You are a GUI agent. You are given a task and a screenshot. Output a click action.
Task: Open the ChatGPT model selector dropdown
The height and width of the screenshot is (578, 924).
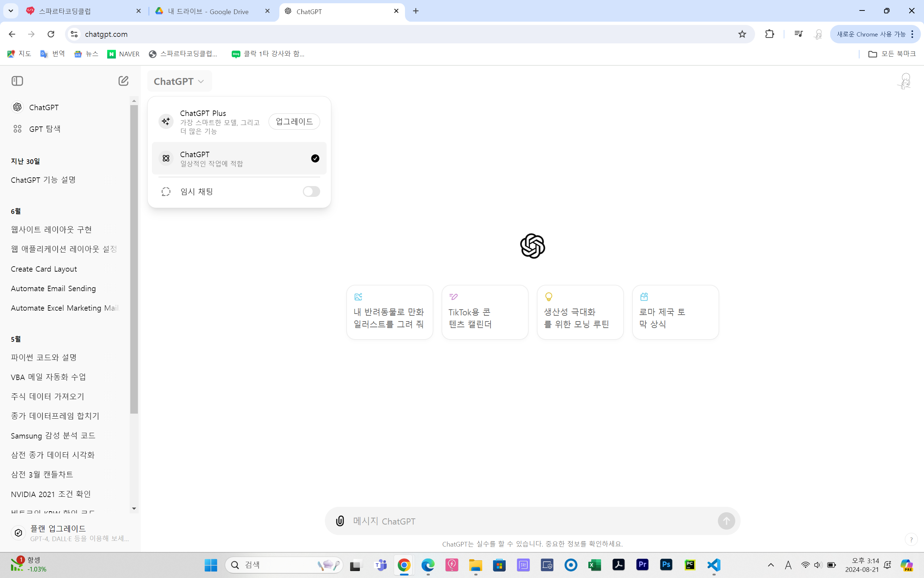click(x=179, y=81)
